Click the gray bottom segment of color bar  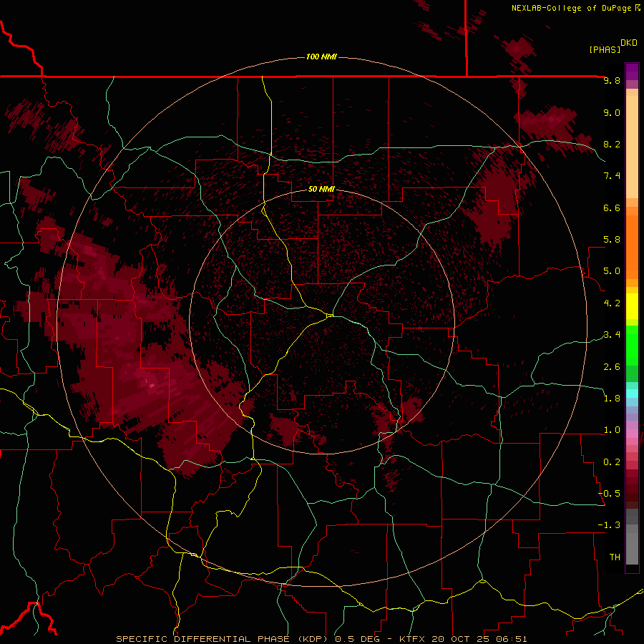pyautogui.click(x=632, y=546)
